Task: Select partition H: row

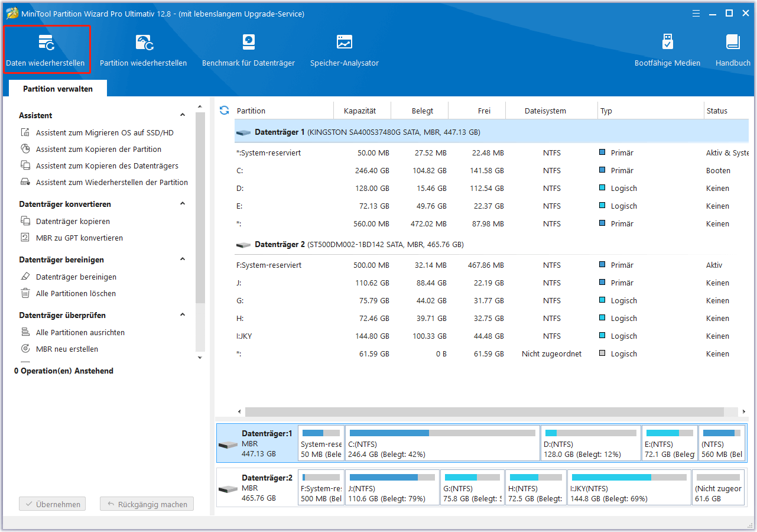Action: (491, 319)
